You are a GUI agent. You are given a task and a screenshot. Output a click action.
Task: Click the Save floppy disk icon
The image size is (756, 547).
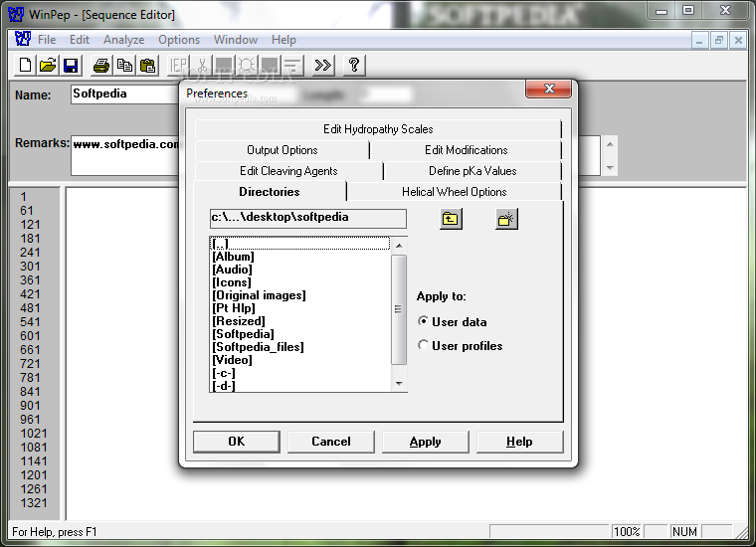tap(71, 65)
